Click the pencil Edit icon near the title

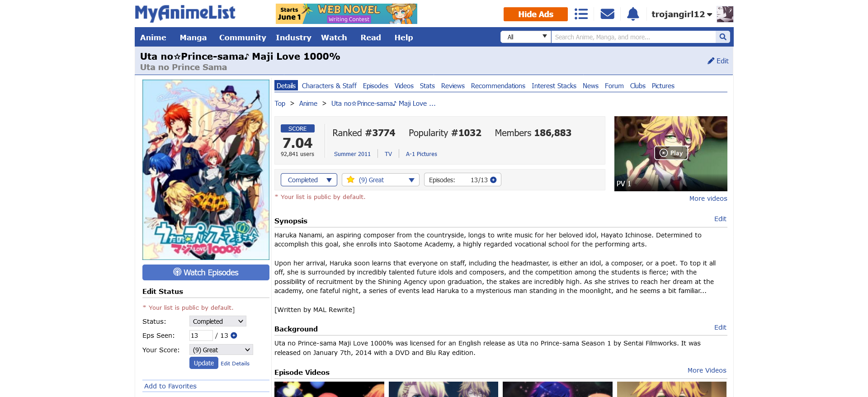tap(718, 61)
